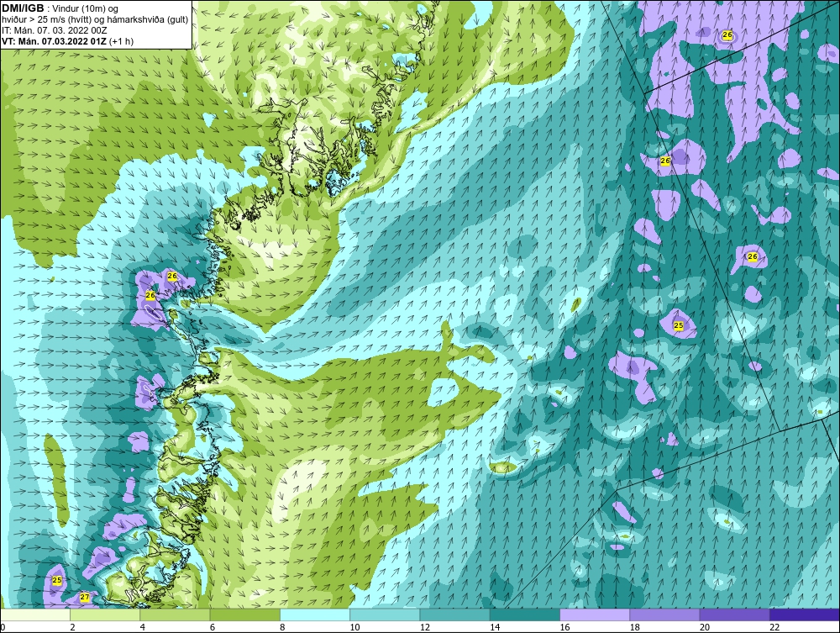Click the '22' tick label on the color scale
840x633 pixels.
774,628
